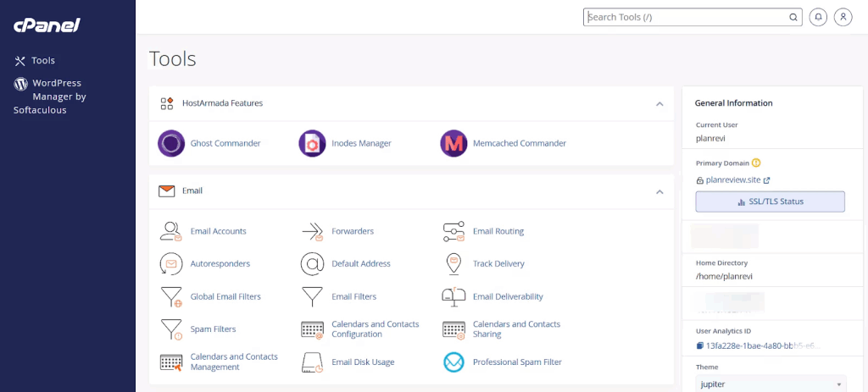Click the Professional Spam Filter icon
The height and width of the screenshot is (392, 868).
(453, 362)
